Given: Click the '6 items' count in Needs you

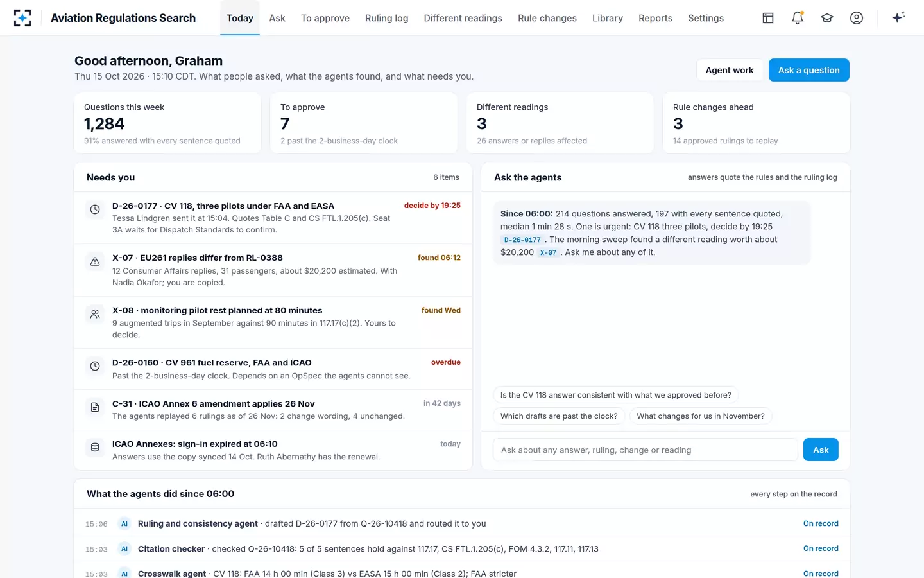Looking at the screenshot, I should (446, 177).
